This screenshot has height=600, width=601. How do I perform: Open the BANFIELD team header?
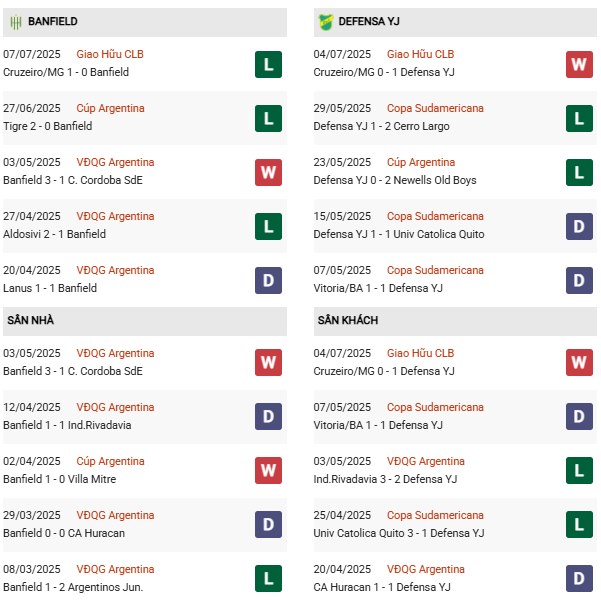pos(53,22)
